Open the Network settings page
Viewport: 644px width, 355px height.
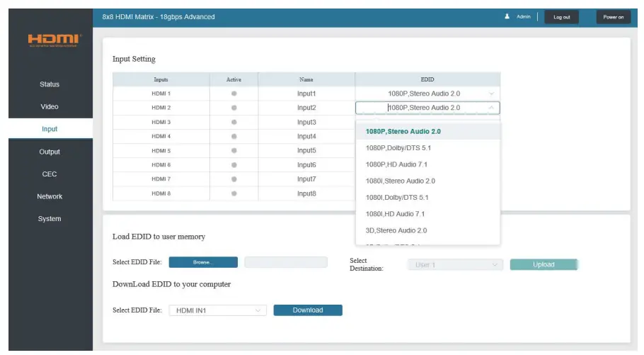[x=50, y=196]
